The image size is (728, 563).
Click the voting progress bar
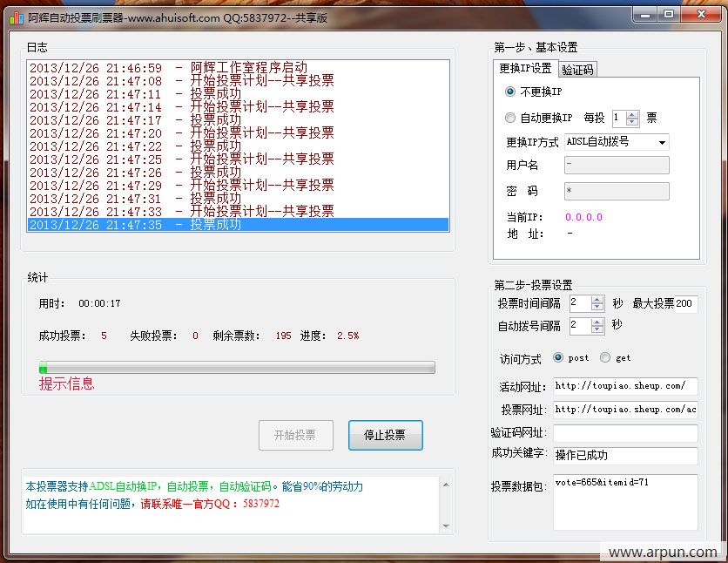237,368
